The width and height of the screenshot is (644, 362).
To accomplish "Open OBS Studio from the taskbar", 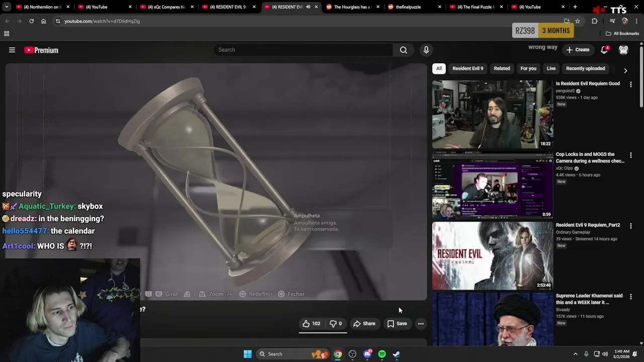I will point(352,354).
